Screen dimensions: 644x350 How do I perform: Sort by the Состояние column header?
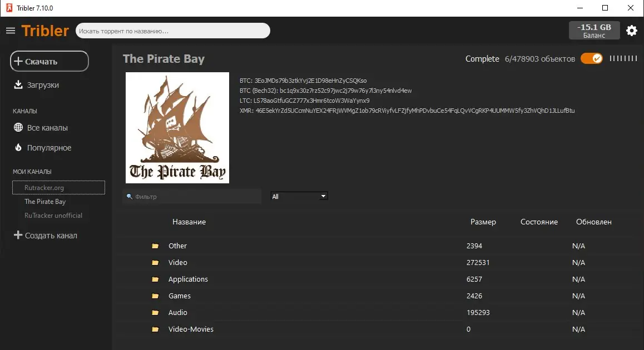pyautogui.click(x=539, y=222)
